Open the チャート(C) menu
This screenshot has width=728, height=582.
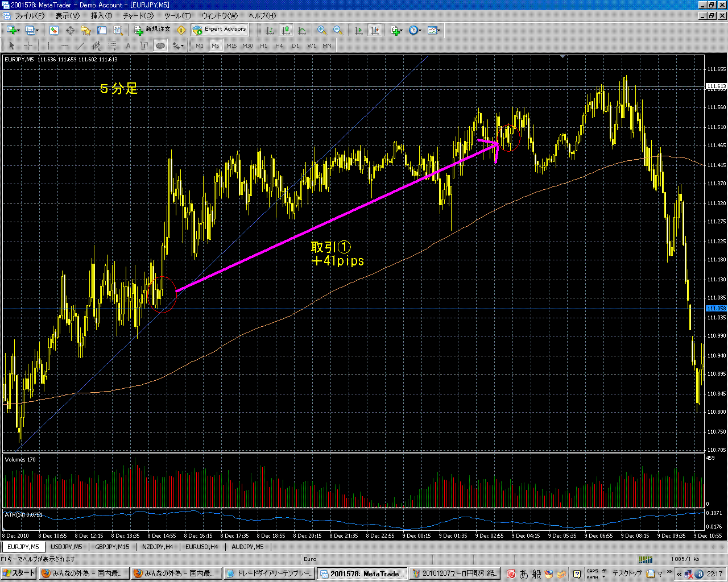(x=138, y=16)
